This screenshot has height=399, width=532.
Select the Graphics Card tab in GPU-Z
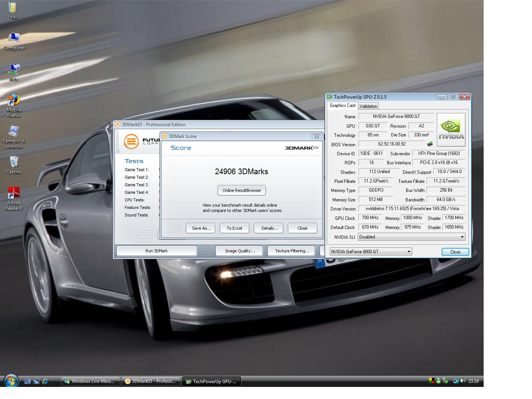click(x=343, y=105)
